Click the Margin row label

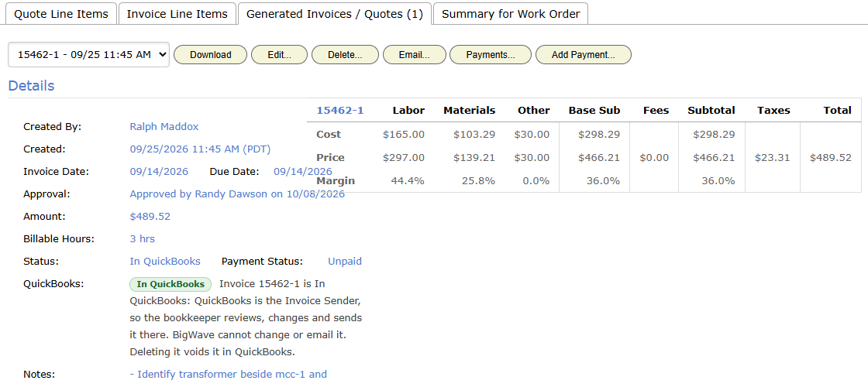coord(336,181)
